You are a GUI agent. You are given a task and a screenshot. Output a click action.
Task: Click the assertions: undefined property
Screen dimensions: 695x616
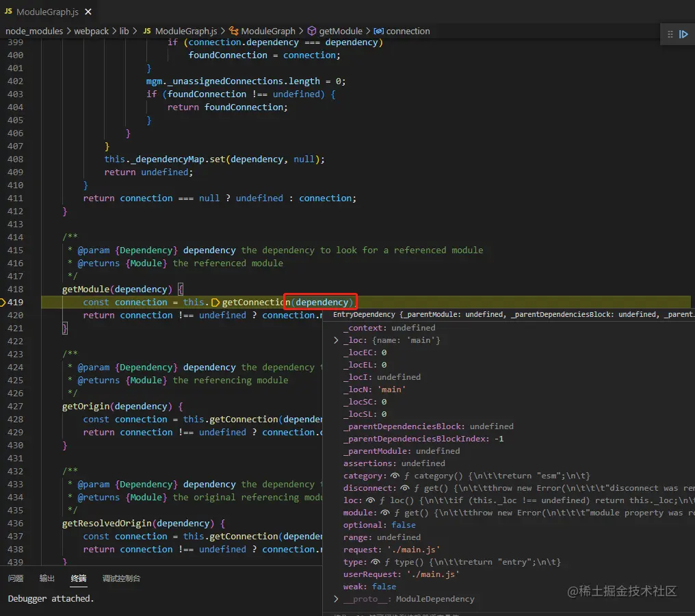click(393, 463)
